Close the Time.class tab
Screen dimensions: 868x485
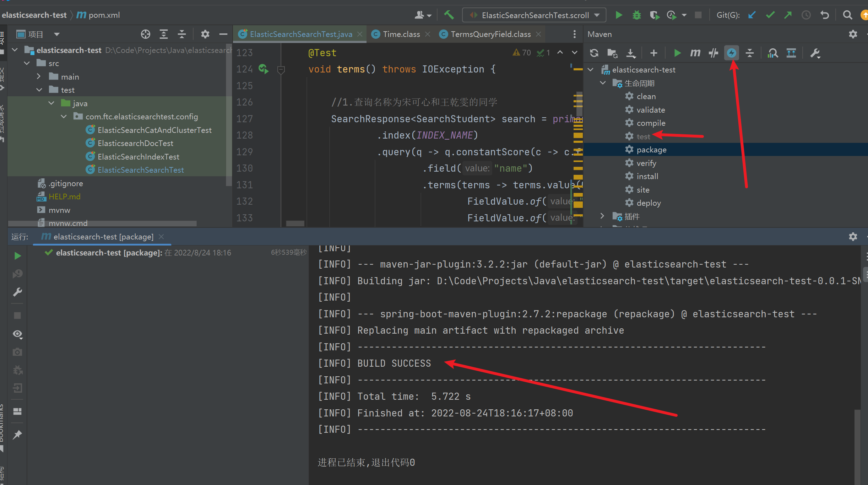(428, 34)
